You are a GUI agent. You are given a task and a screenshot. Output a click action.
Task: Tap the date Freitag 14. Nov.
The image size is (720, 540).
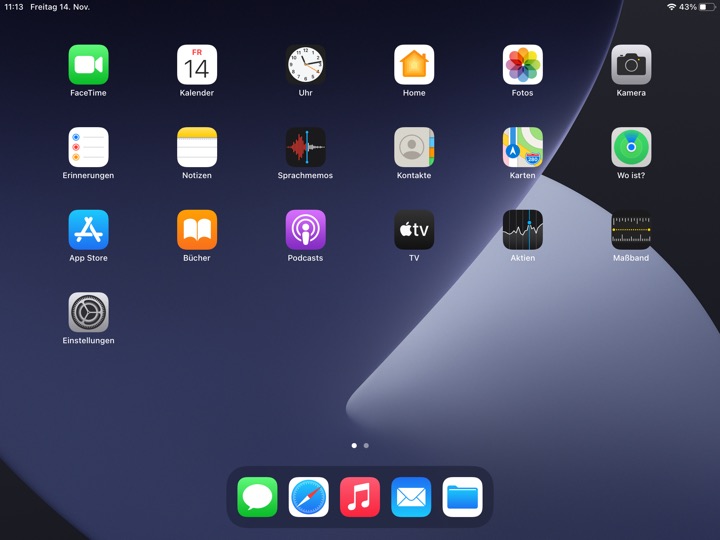(x=60, y=7)
